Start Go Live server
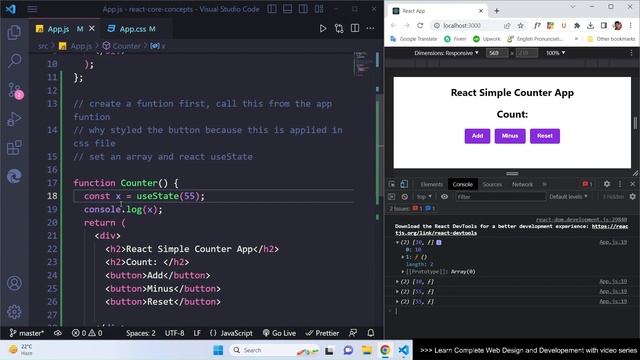The image size is (640, 360). coord(279,333)
